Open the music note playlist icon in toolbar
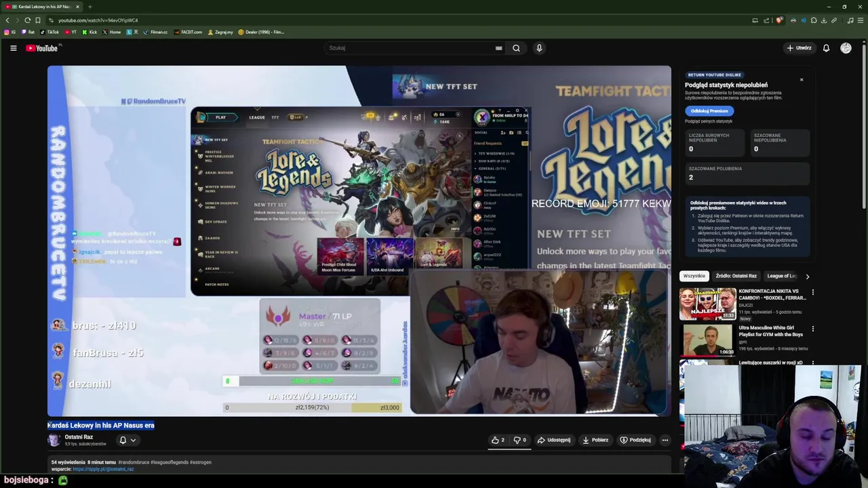Image resolution: width=868 pixels, height=488 pixels. (x=850, y=20)
